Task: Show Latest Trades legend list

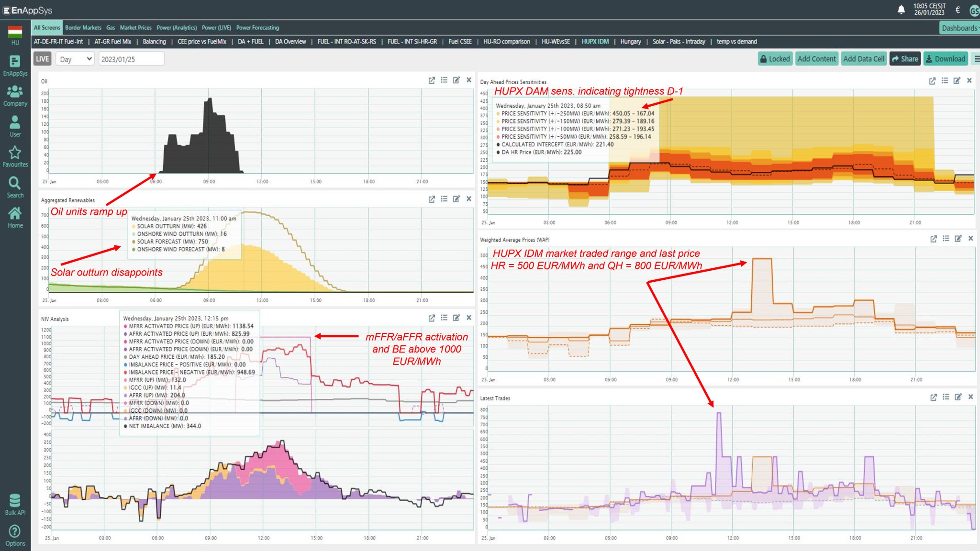Action: click(x=946, y=397)
